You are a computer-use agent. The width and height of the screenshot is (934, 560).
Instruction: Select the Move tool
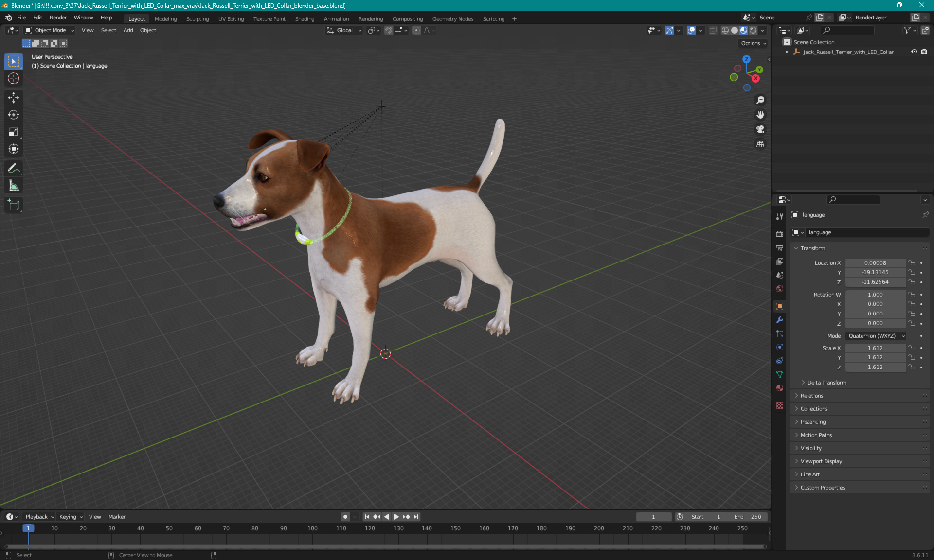click(14, 98)
